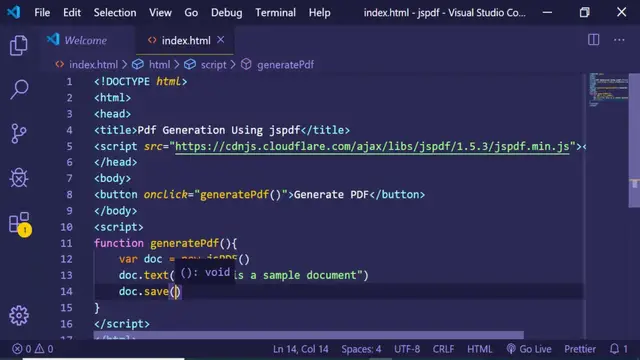
Task: Open the Explorer view in activity bar
Action: 19,45
